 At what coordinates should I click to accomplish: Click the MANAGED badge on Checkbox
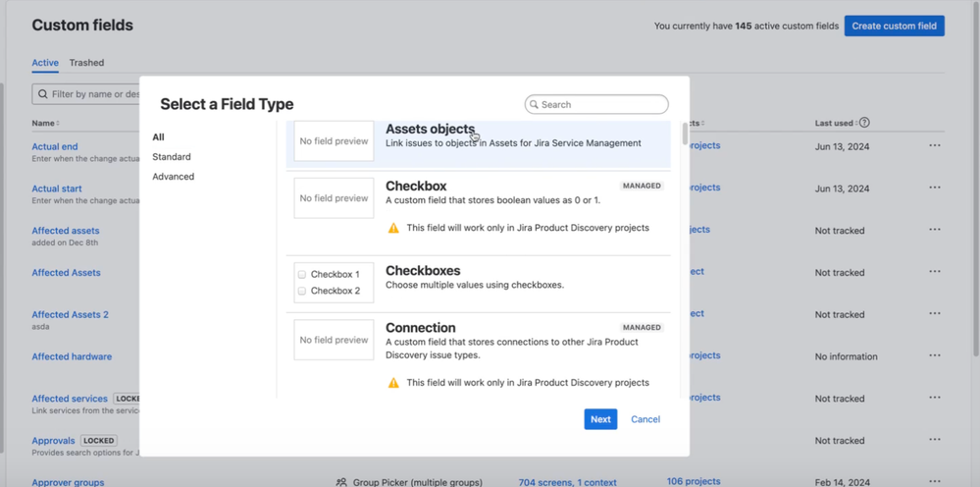pos(642,186)
